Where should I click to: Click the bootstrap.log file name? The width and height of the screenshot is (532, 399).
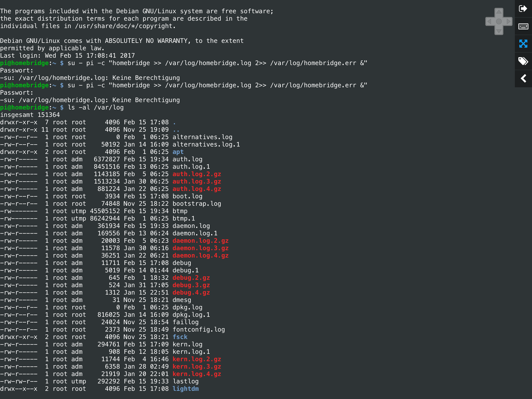tap(197, 204)
